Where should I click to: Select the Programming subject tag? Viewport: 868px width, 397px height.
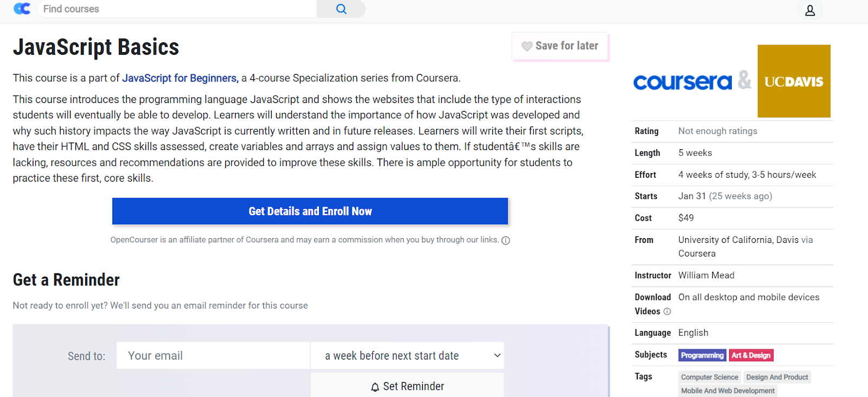pos(702,355)
